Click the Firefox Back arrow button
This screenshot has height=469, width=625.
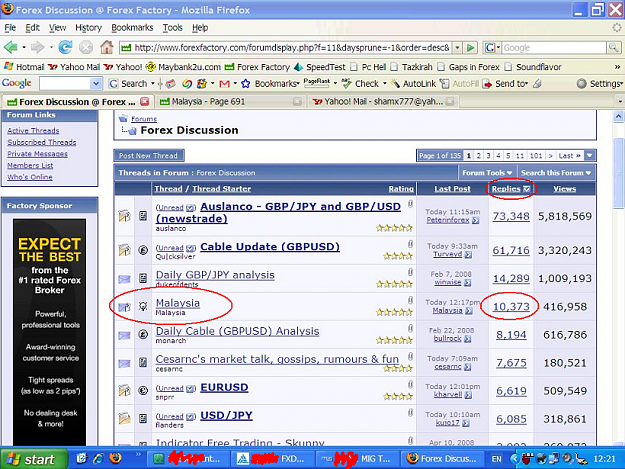tap(10, 47)
